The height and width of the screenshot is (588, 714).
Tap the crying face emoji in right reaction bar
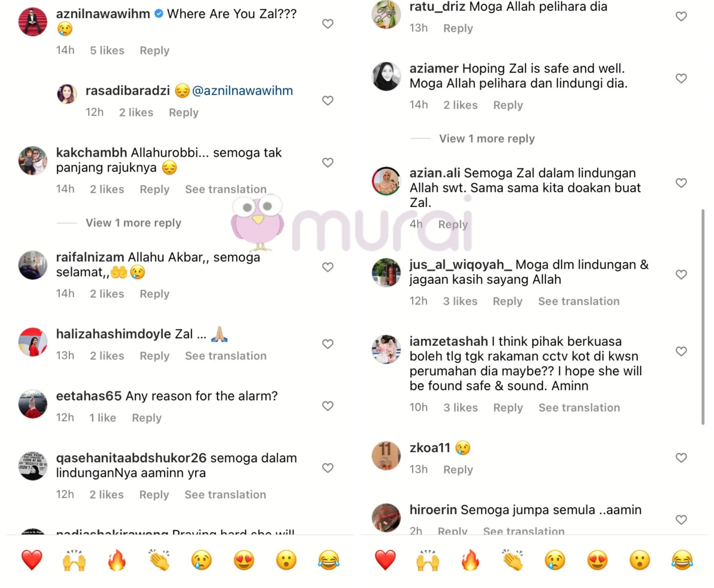coord(555,560)
